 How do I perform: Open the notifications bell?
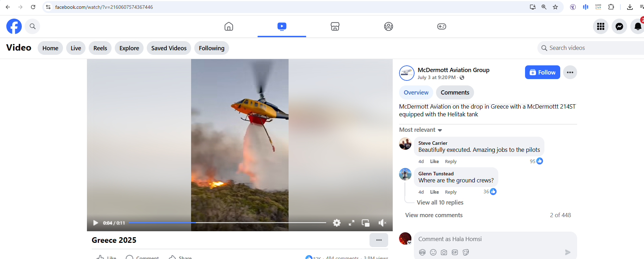tap(638, 26)
